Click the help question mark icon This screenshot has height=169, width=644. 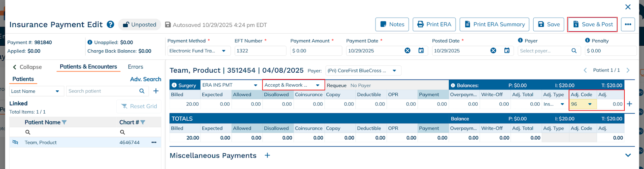[x=110, y=24]
